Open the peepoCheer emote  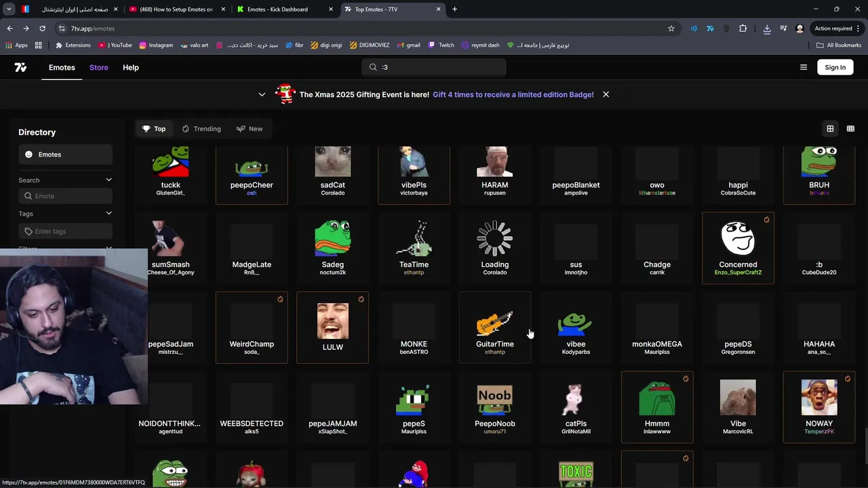252,175
